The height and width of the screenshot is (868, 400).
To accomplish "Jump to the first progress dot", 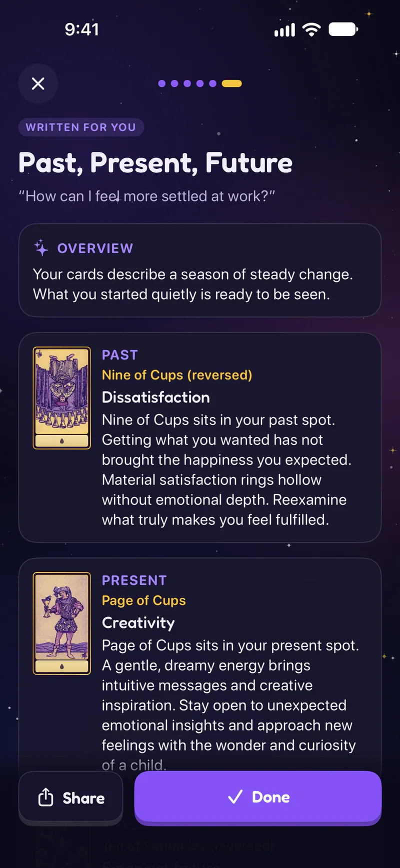I will pyautogui.click(x=161, y=83).
